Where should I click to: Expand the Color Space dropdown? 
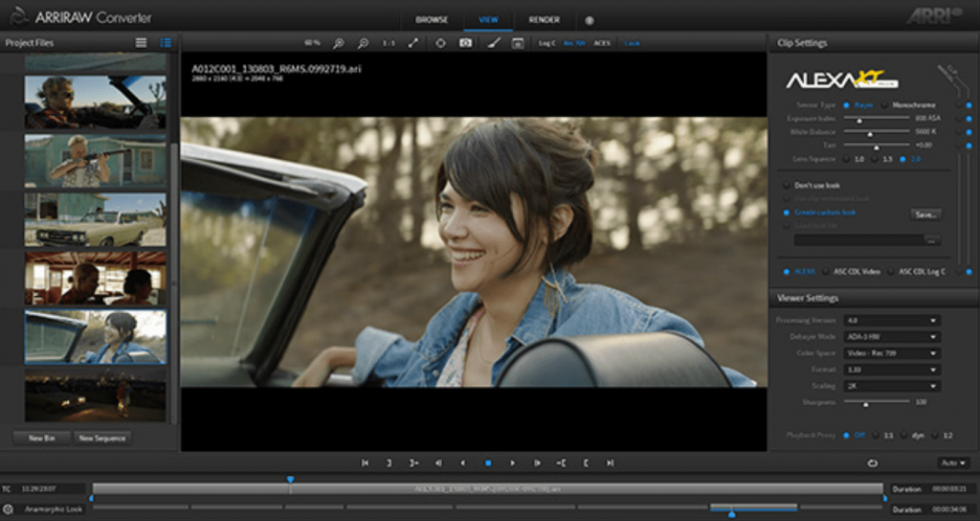pyautogui.click(x=891, y=353)
